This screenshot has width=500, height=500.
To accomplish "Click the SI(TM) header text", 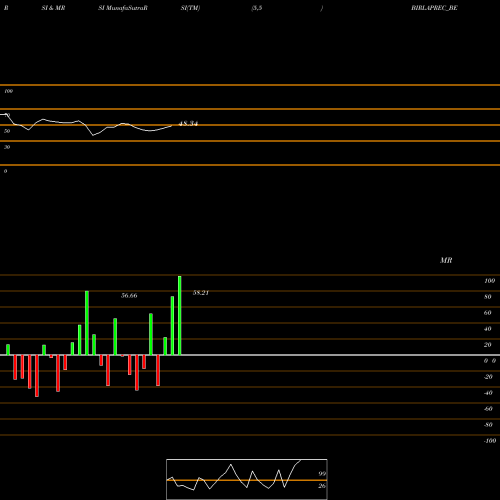I will coord(190,8).
